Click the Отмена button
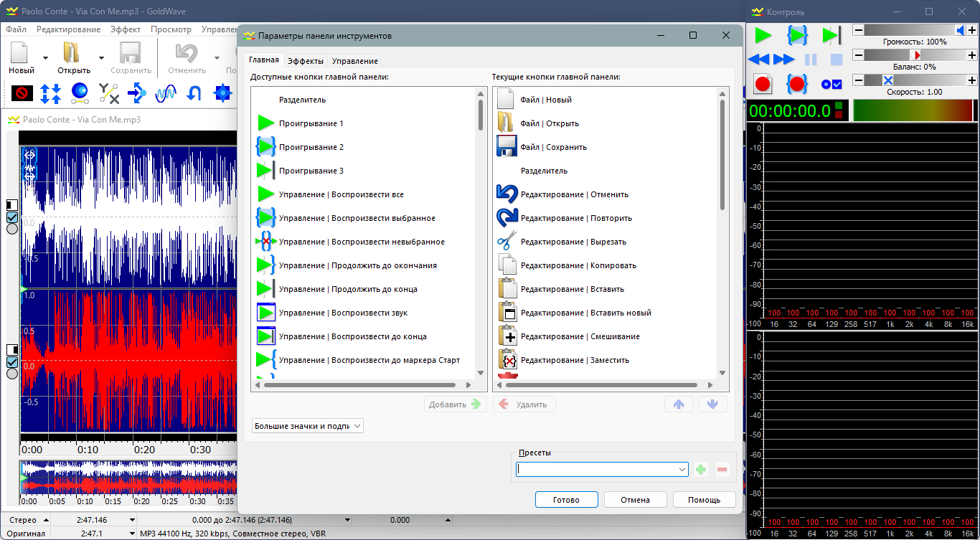 point(635,500)
